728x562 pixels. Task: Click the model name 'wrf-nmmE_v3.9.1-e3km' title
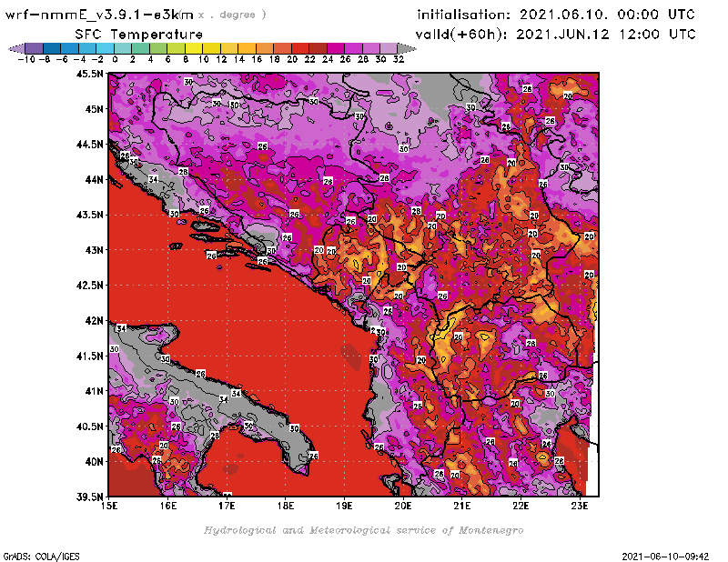(99, 15)
